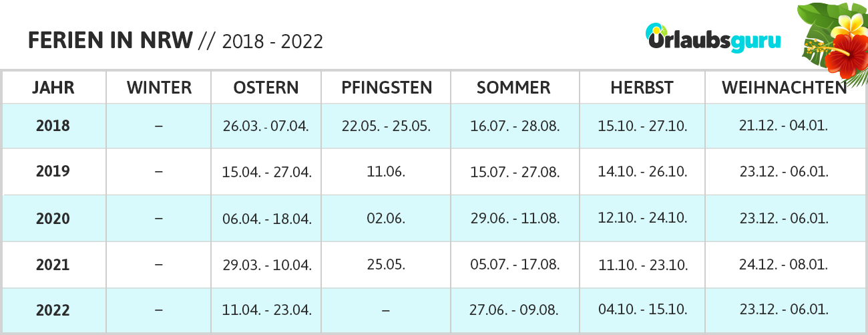This screenshot has width=868, height=335.
Task: Select the JAHR column header
Action: click(53, 88)
